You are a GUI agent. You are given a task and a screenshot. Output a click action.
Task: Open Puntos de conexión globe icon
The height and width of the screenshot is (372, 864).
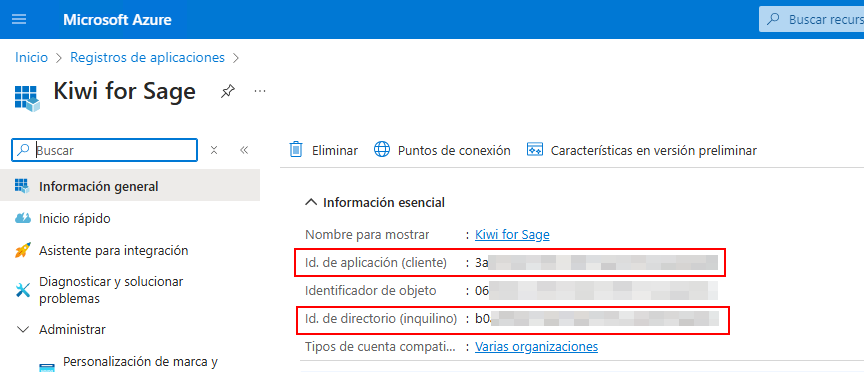(x=382, y=150)
